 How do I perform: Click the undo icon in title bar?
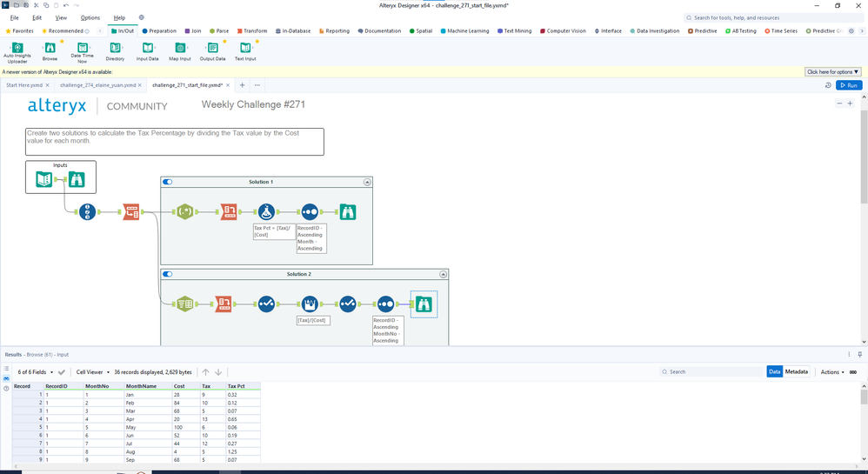point(66,5)
